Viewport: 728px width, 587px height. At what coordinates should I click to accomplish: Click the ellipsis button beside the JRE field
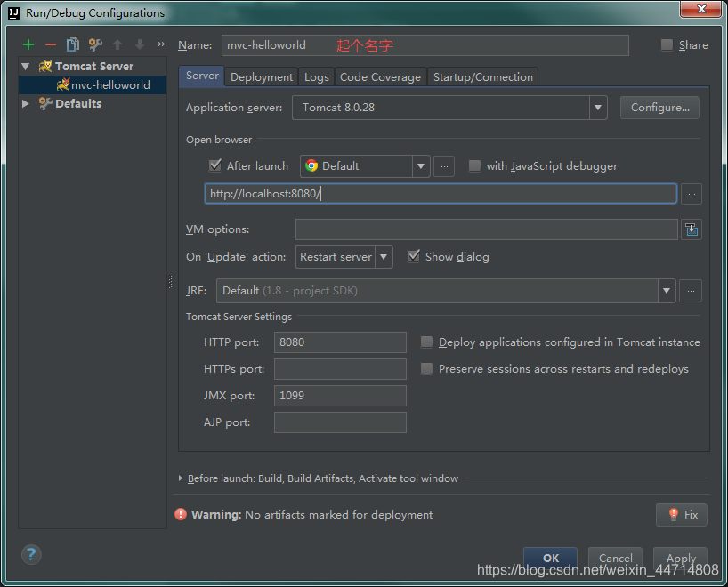pyautogui.click(x=691, y=291)
